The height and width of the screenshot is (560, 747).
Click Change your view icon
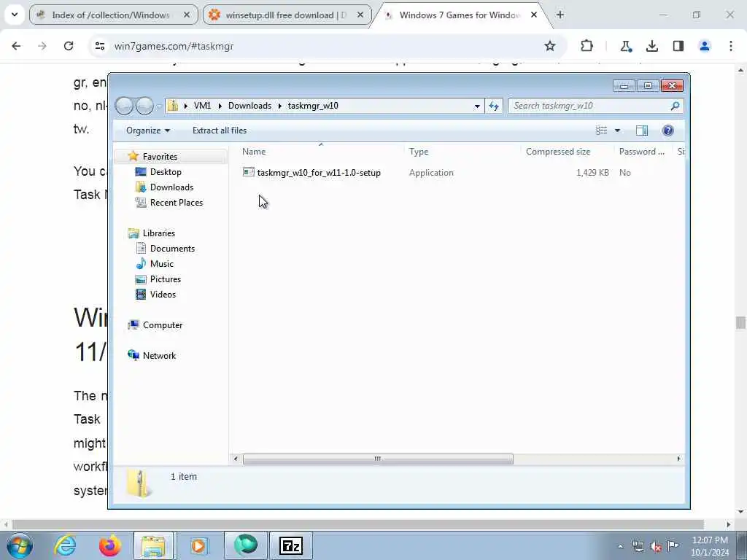602,131
